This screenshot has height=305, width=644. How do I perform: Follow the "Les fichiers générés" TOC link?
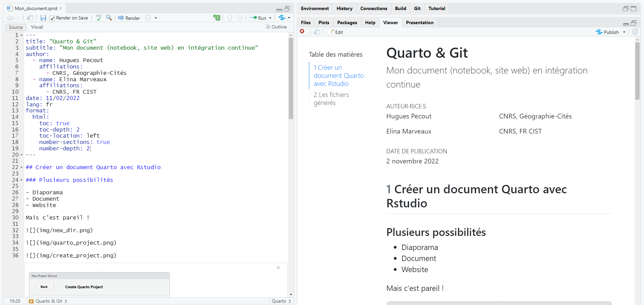point(331,99)
